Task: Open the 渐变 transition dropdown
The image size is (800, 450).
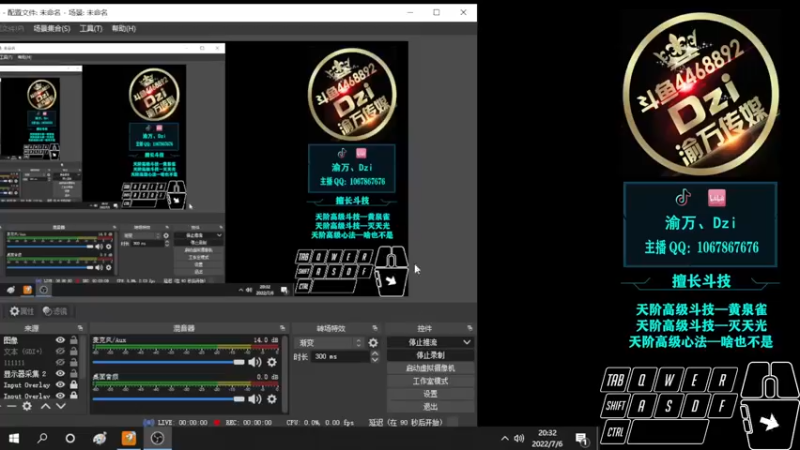Action: [329, 343]
